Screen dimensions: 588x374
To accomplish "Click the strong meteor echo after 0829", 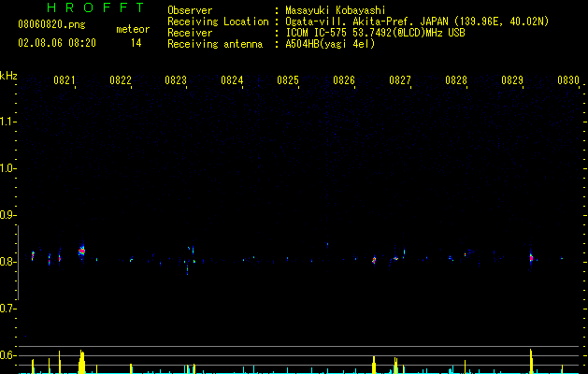I will (531, 258).
